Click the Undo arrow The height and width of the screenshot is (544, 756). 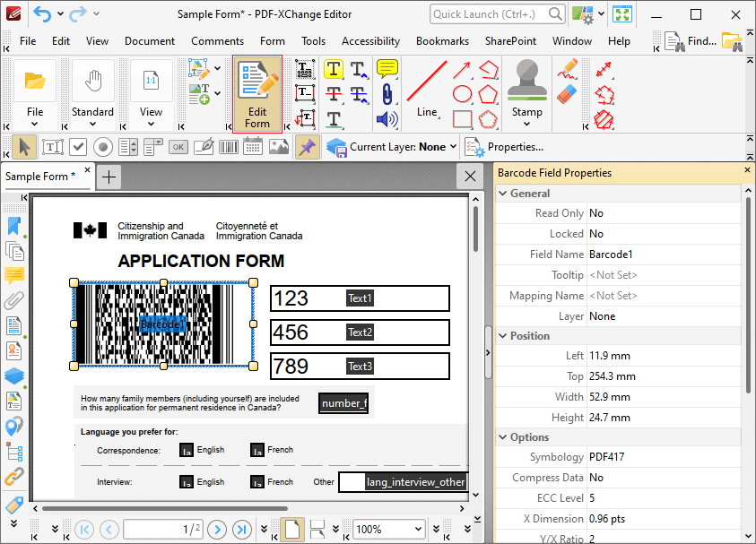click(x=42, y=14)
